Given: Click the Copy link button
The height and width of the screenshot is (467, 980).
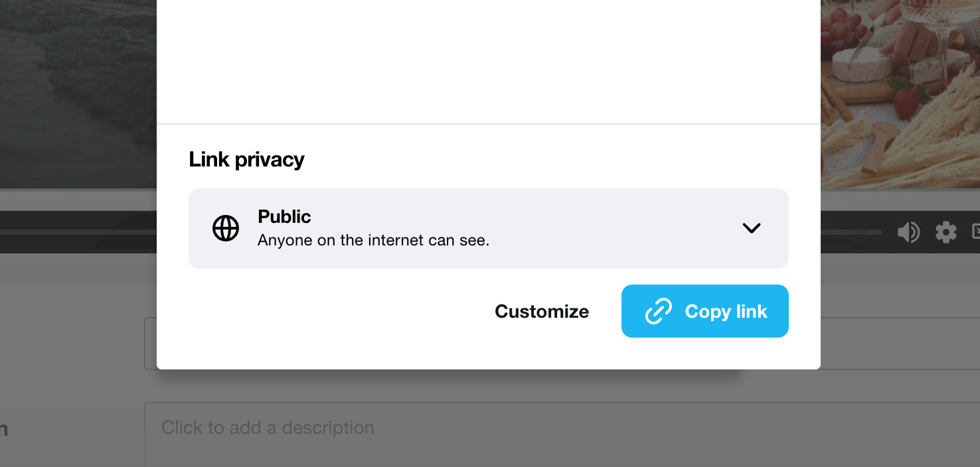Looking at the screenshot, I should [x=705, y=311].
